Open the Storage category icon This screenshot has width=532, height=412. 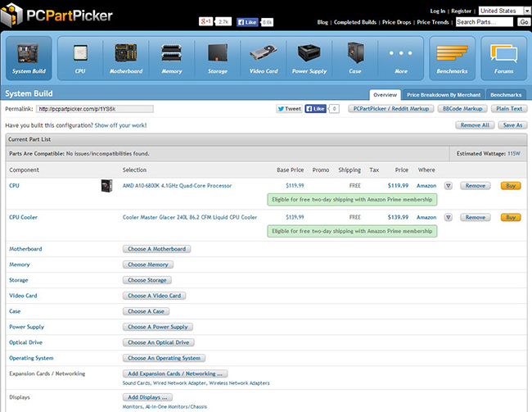218,58
